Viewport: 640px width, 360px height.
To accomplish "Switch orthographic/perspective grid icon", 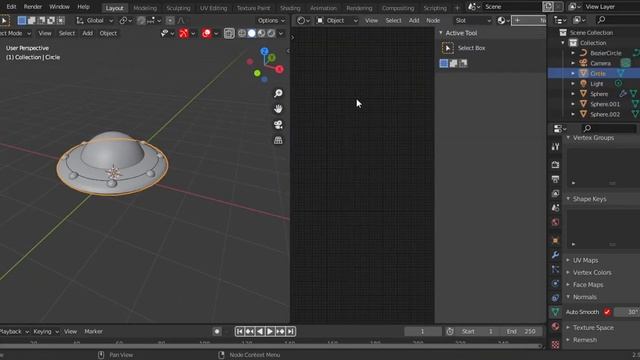I will click(x=278, y=140).
